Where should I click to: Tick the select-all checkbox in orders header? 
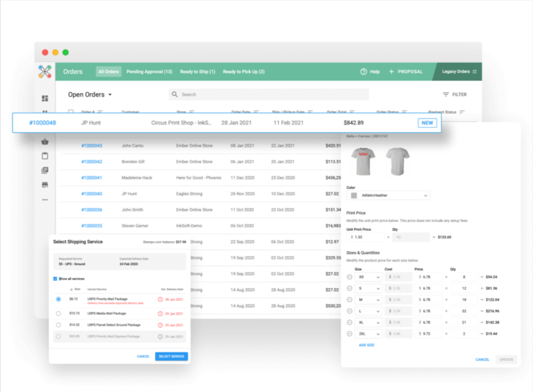point(71,112)
